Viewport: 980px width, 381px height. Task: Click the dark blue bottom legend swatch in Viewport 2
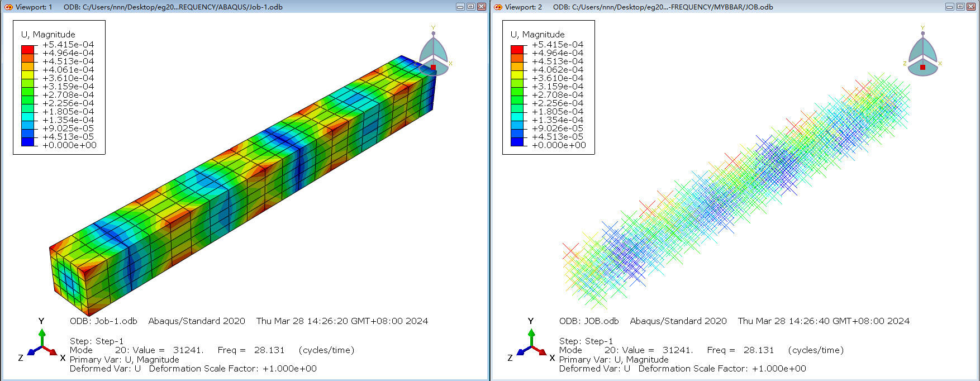pos(517,141)
